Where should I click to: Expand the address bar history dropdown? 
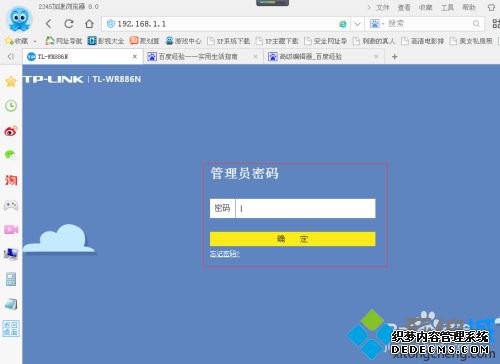coord(357,24)
